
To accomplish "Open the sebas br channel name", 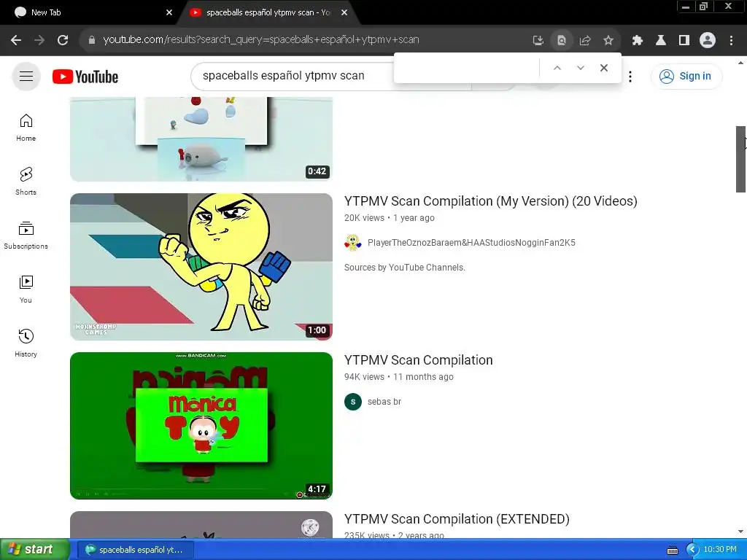I will [384, 402].
